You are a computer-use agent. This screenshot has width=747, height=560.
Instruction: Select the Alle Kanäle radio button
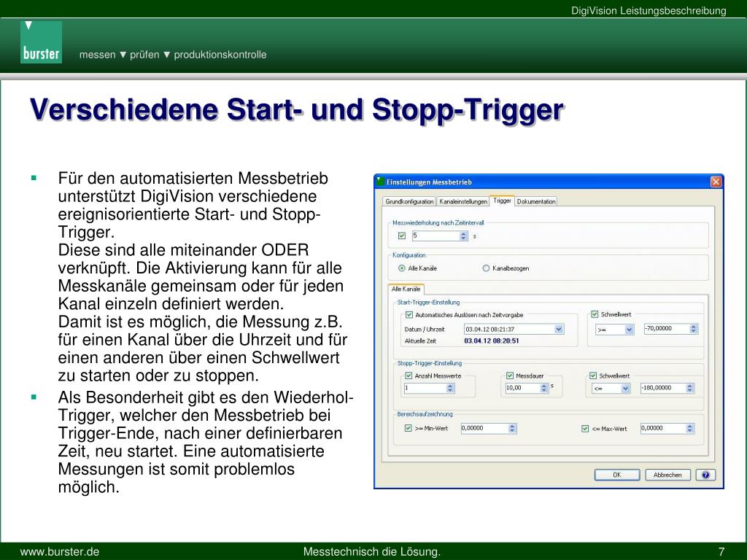(x=402, y=268)
